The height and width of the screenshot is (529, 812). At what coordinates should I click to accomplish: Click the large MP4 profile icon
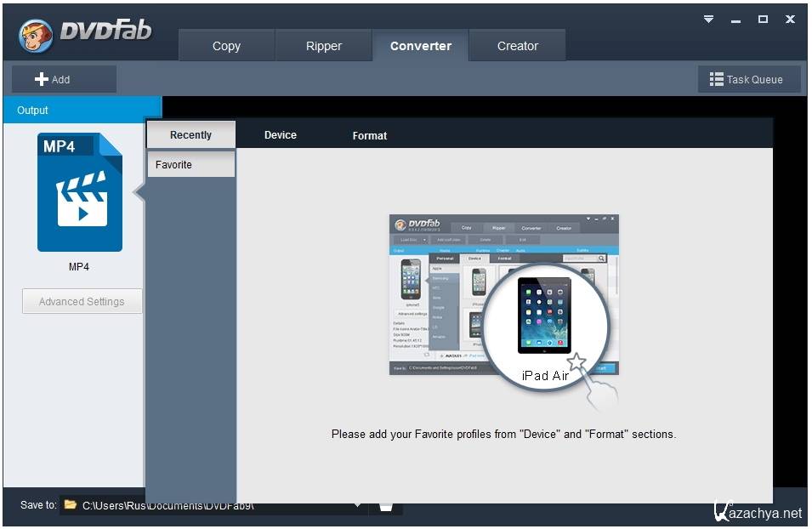click(80, 192)
